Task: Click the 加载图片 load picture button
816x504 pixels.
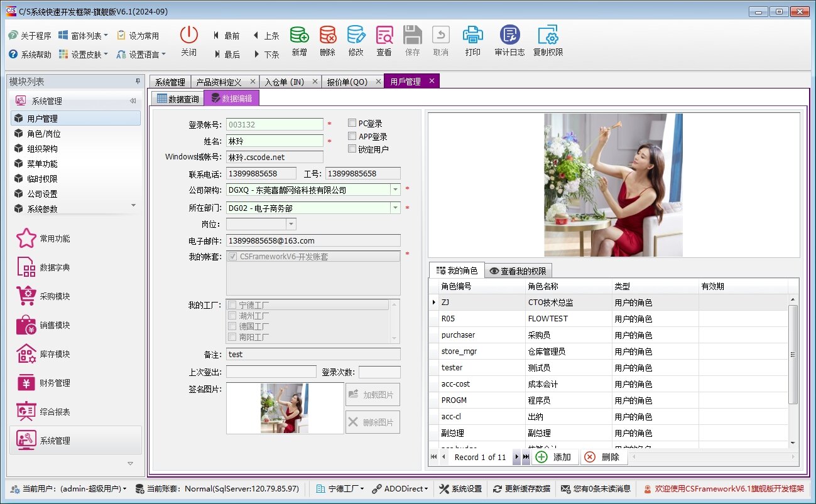Action: (x=373, y=394)
